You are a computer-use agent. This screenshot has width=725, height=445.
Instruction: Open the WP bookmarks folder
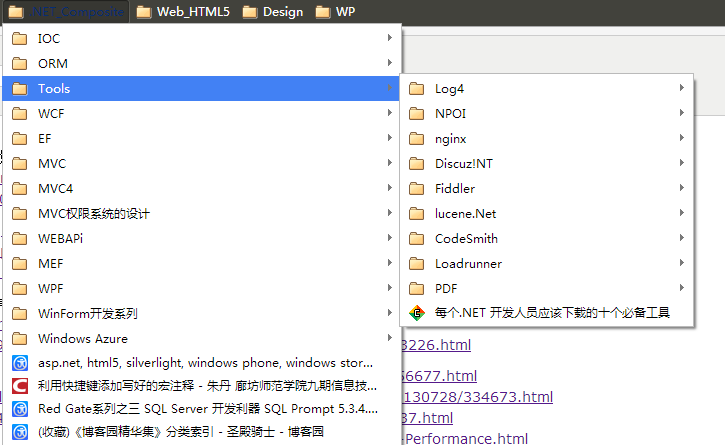pos(336,12)
